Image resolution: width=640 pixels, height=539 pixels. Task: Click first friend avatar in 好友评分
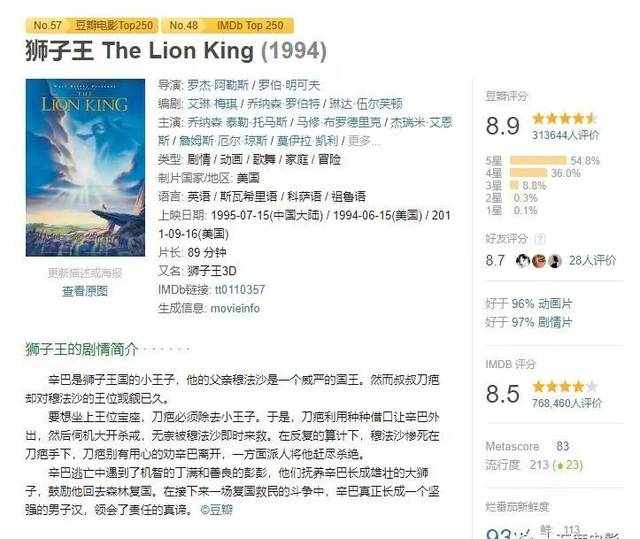click(x=523, y=261)
